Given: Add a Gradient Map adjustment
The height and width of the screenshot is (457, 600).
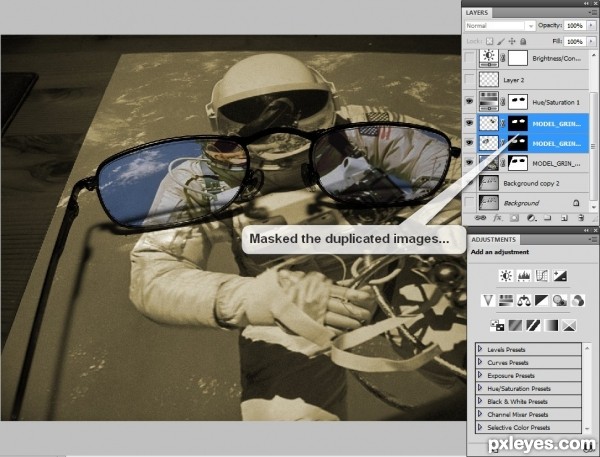Looking at the screenshot, I should click(551, 326).
